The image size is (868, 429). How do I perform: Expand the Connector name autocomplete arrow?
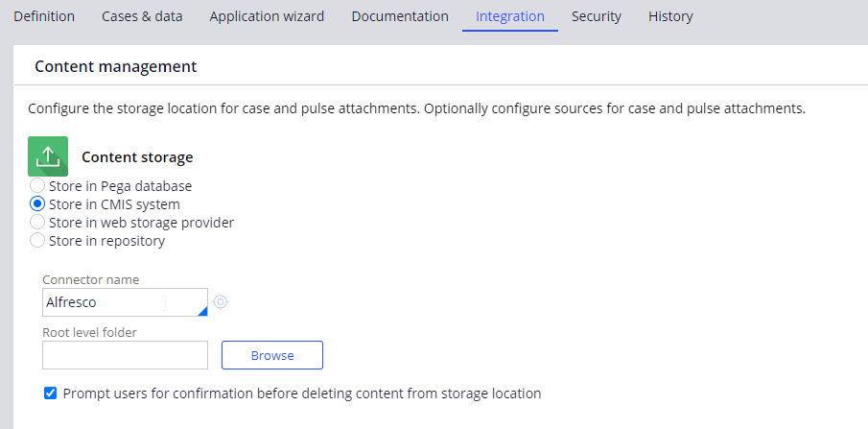[202, 310]
